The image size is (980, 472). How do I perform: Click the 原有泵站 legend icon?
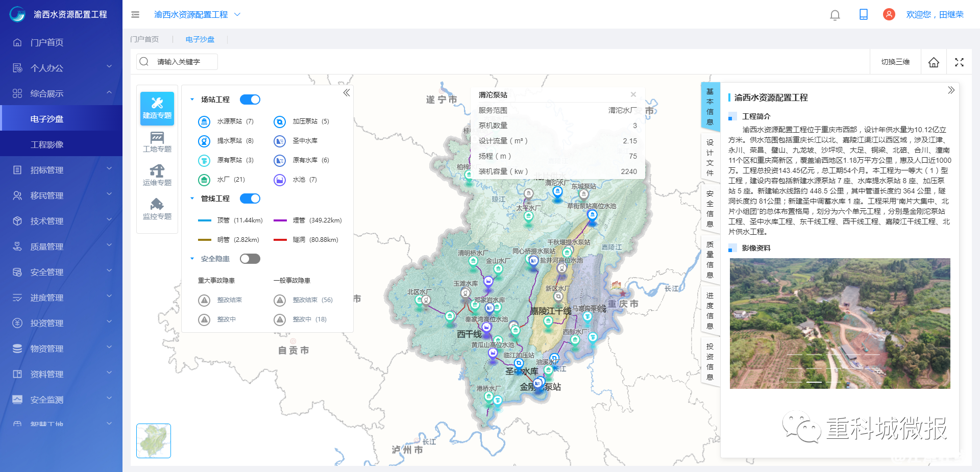coord(204,160)
